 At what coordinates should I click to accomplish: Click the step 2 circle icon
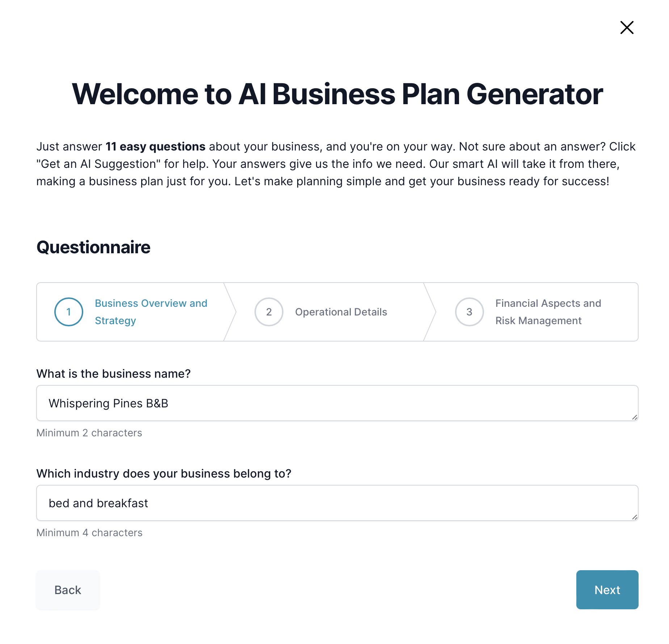[269, 312]
